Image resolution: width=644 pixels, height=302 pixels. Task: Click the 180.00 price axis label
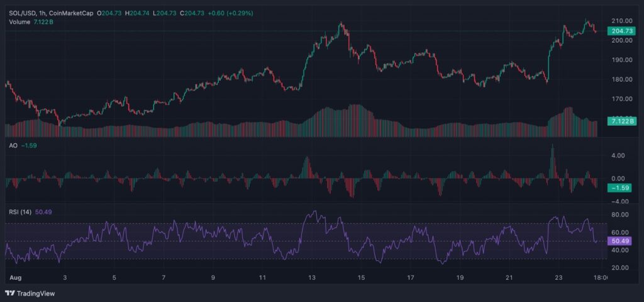(x=621, y=79)
